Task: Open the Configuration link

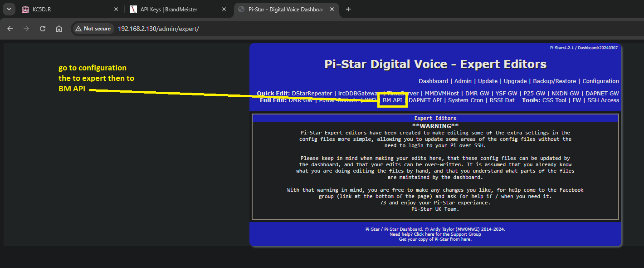Action: point(600,81)
